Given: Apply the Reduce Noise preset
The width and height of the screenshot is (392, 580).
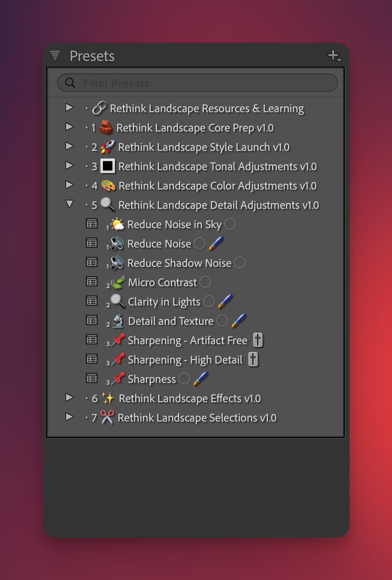Looking at the screenshot, I should tap(159, 244).
